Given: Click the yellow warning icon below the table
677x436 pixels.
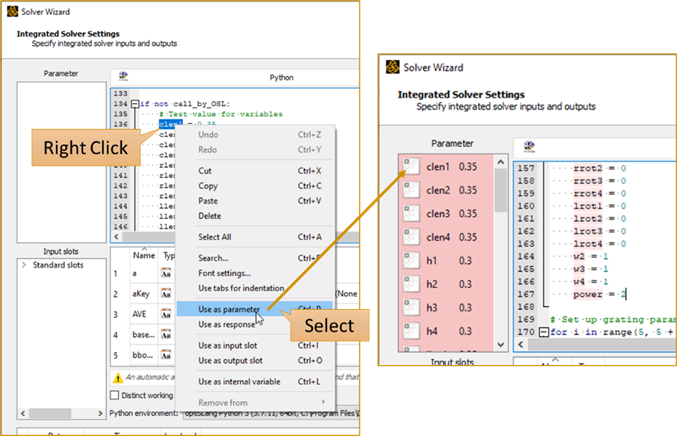Looking at the screenshot, I should 117,378.
